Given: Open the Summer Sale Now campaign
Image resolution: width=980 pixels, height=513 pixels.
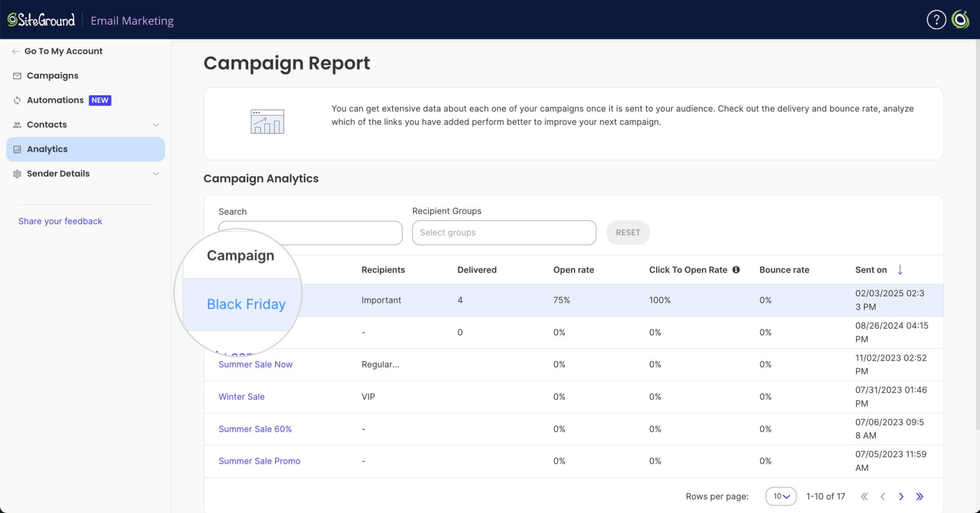Looking at the screenshot, I should point(255,364).
